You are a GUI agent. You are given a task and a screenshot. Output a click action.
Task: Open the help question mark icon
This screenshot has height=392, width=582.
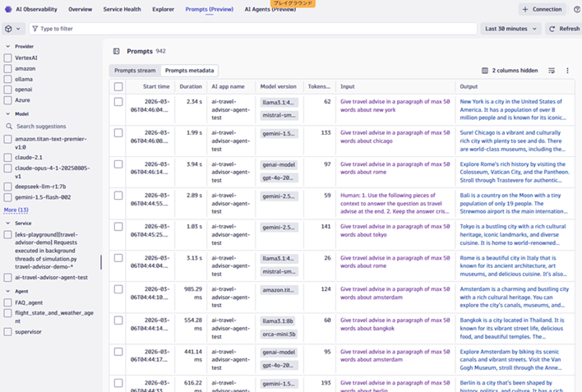pyautogui.click(x=576, y=9)
